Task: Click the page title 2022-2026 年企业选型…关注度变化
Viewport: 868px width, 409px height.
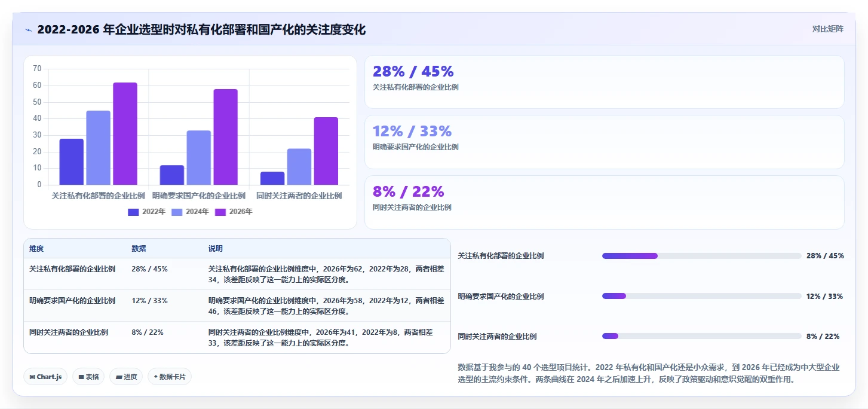Action: tap(201, 30)
